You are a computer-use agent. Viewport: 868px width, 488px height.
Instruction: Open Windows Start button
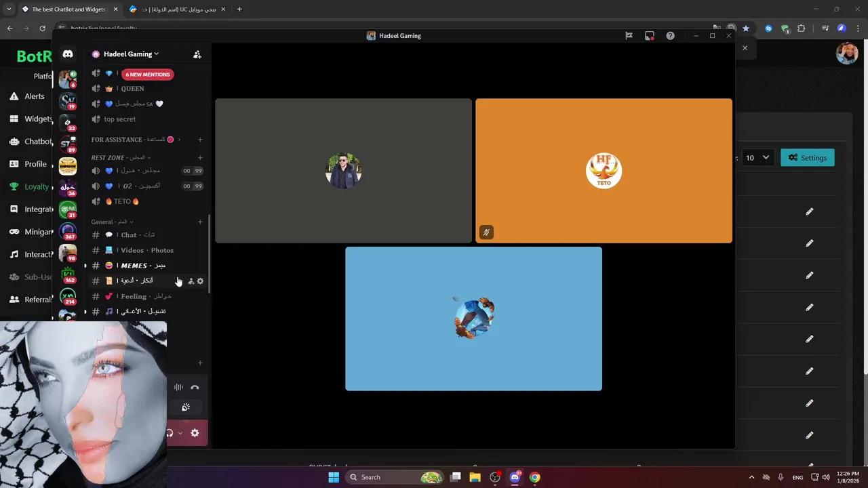coord(333,477)
